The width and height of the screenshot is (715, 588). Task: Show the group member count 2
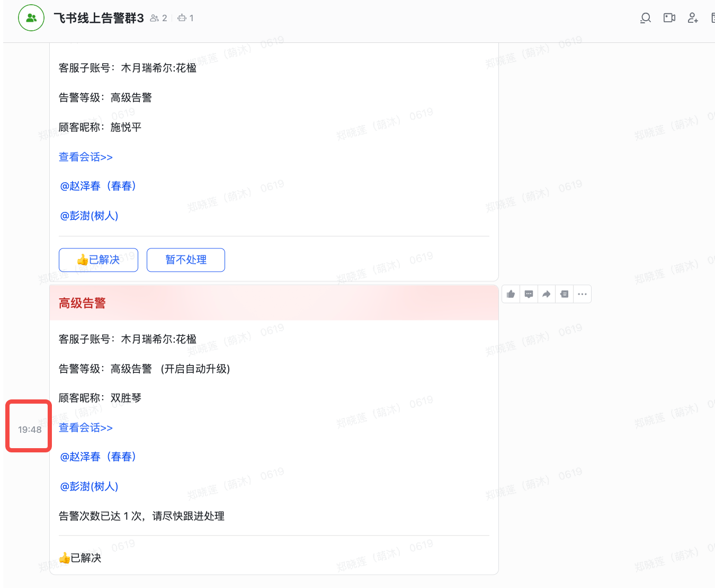tap(158, 18)
